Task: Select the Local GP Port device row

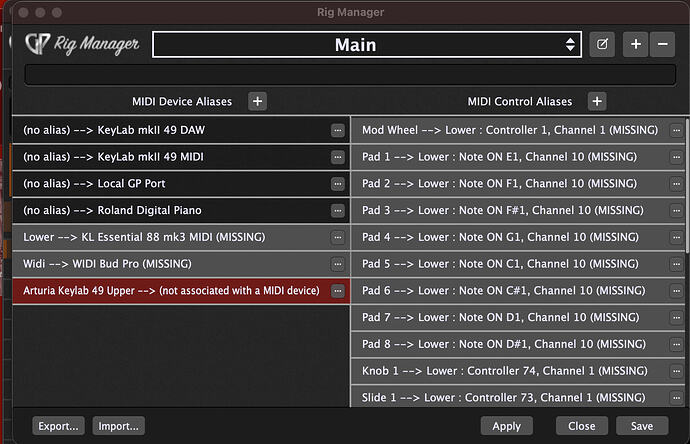Action: pyautogui.click(x=181, y=184)
